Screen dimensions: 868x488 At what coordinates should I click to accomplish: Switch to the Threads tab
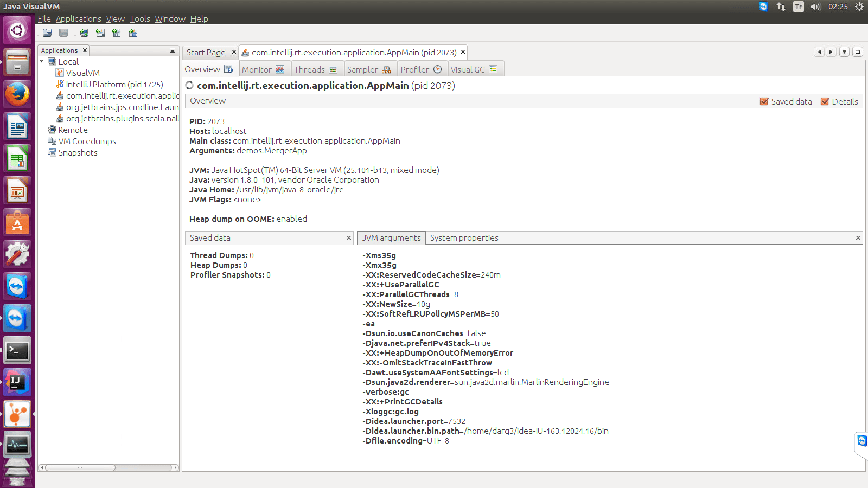click(316, 69)
